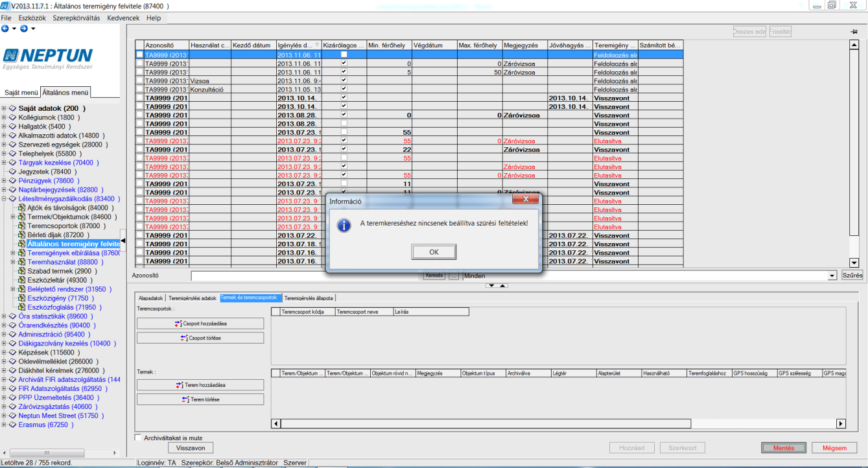Tick the row checkbox of the Konzultáció request

point(139,89)
